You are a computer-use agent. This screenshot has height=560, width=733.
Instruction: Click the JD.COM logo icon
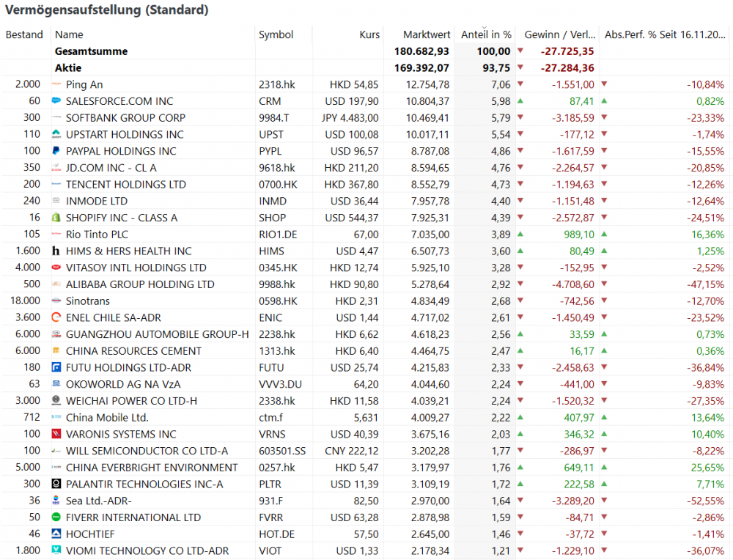pos(56,168)
